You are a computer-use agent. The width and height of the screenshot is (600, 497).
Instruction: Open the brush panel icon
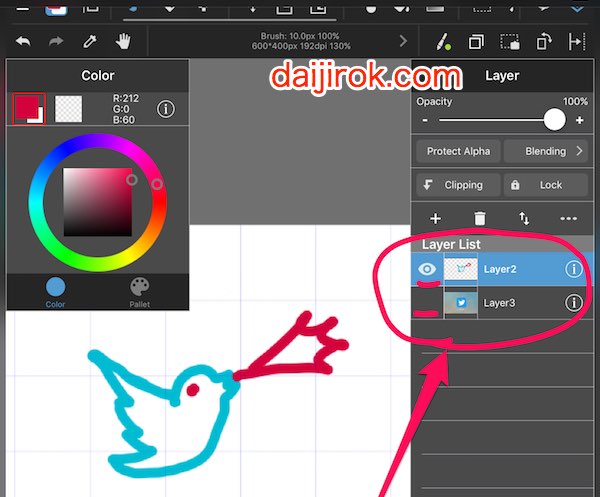click(x=443, y=41)
